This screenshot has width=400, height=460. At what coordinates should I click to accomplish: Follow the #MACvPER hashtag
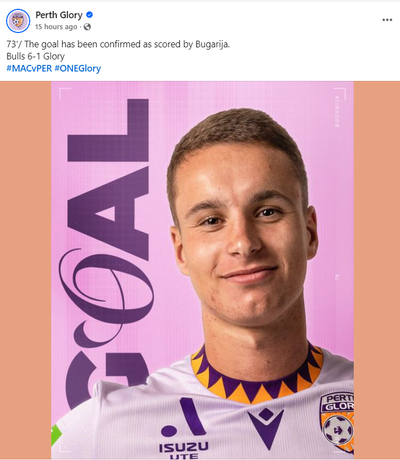click(x=29, y=68)
